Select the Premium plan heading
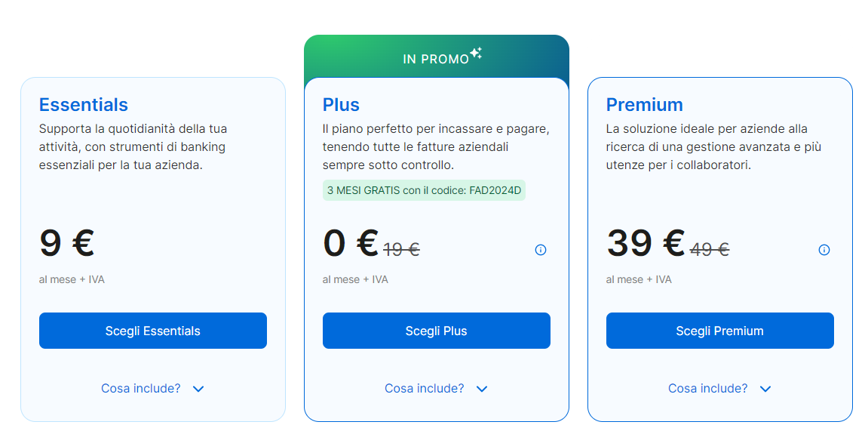The height and width of the screenshot is (428, 868). pyautogui.click(x=644, y=105)
